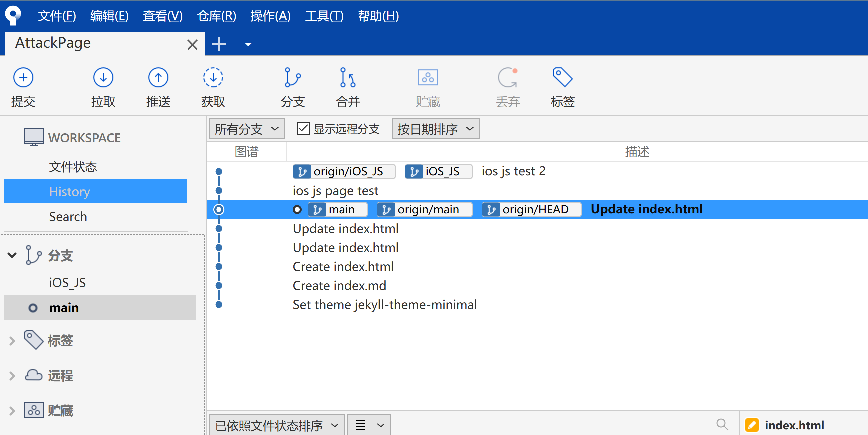868x435 pixels.
Task: Open the tab list dropdown arrow
Action: (x=248, y=45)
